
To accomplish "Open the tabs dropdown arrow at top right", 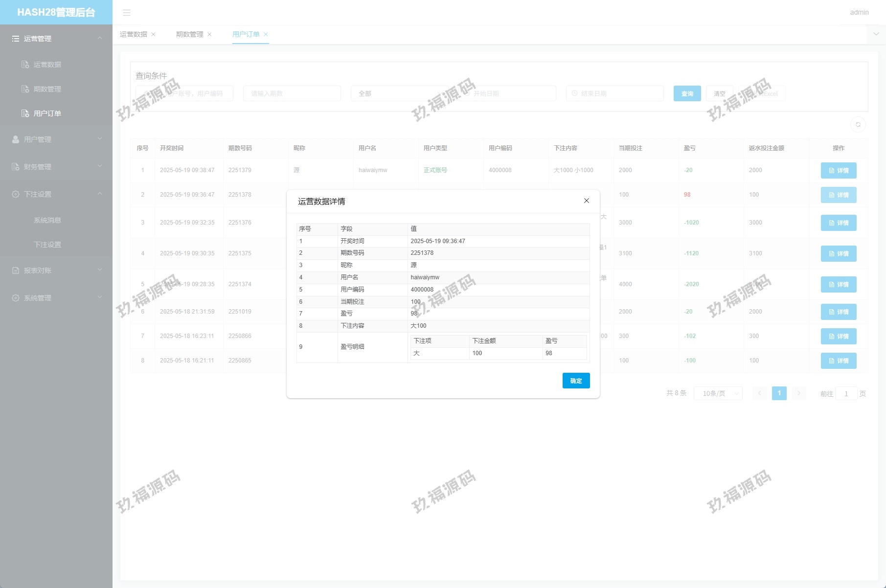I will tap(876, 34).
